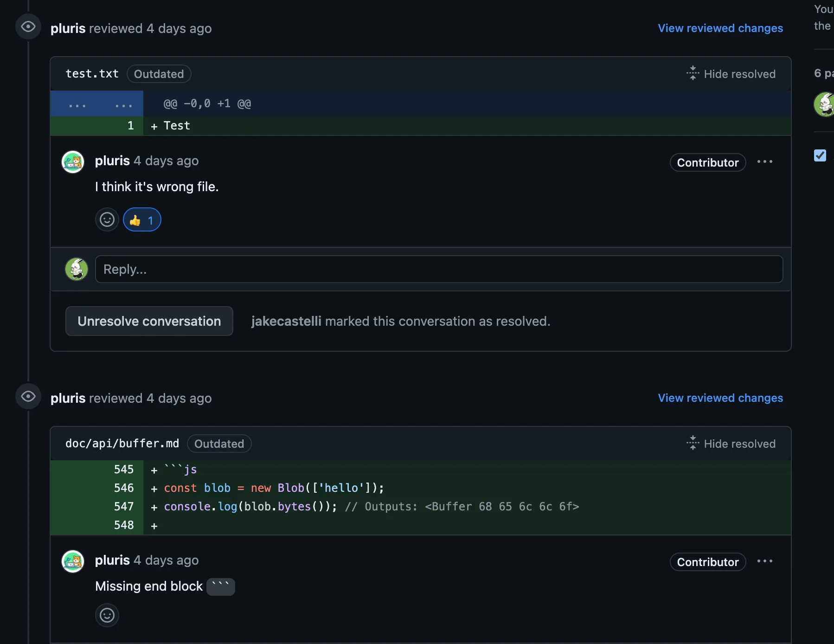Click the eye review icon above test.txt review

pyautogui.click(x=28, y=27)
